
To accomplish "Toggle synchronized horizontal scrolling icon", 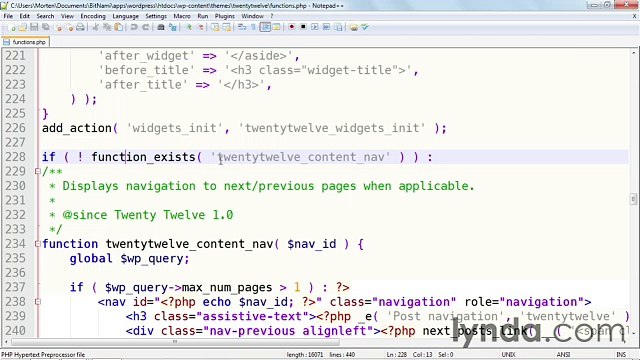I will tap(227, 27).
